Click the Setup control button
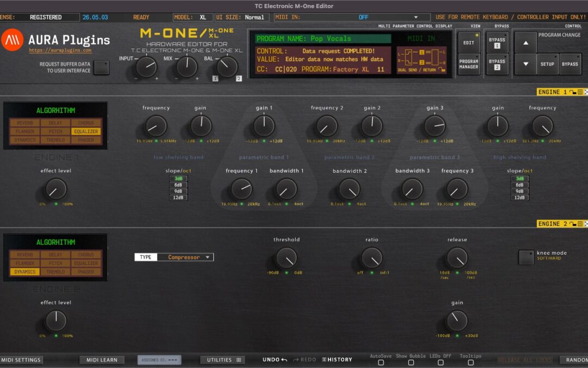588x368 pixels. pyautogui.click(x=547, y=64)
